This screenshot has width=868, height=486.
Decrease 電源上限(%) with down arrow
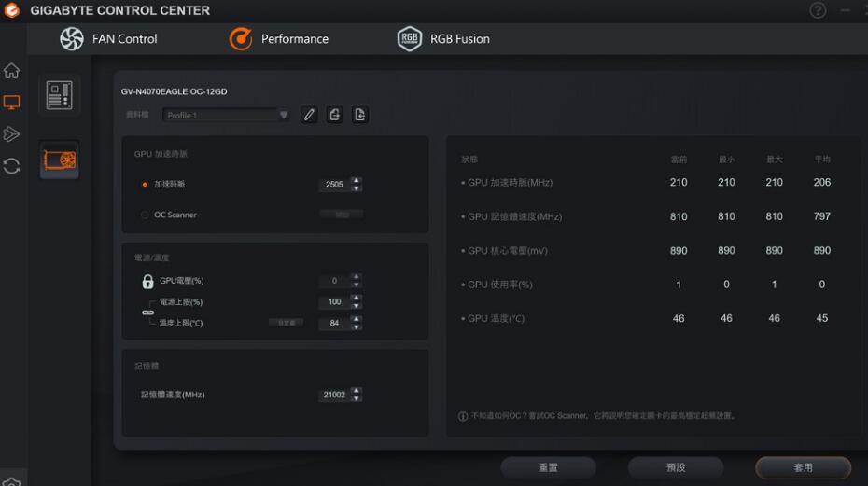[x=357, y=306]
